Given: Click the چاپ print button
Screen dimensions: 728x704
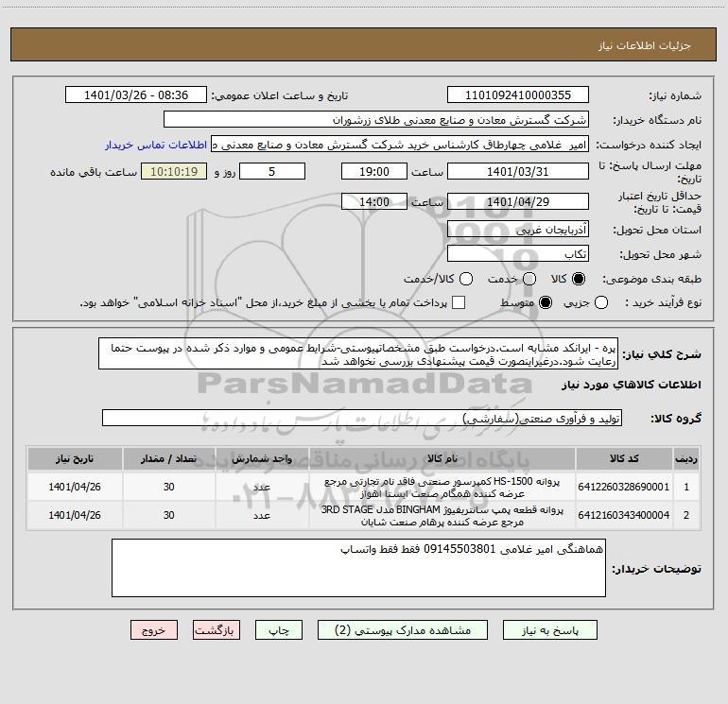Looking at the screenshot, I should point(279,630).
